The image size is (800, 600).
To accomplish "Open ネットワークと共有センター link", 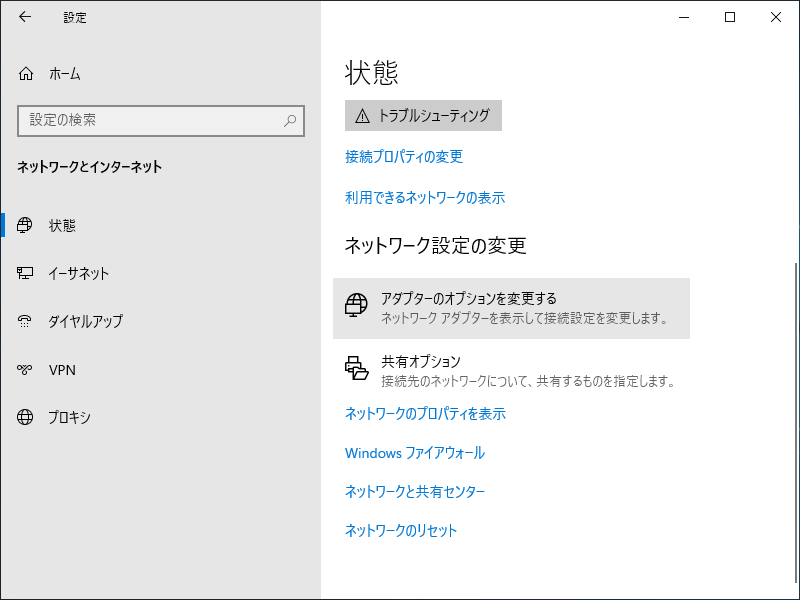I will [x=415, y=491].
